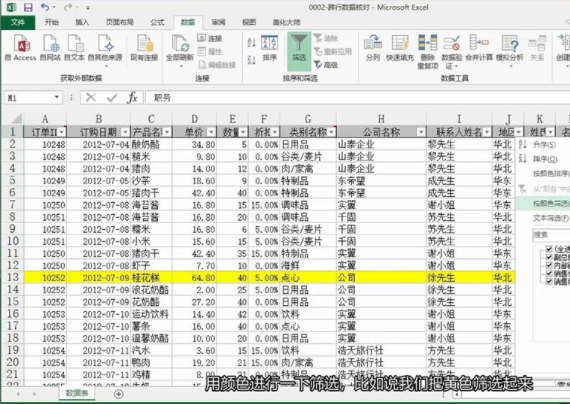
Task: Toggle the (全选) select all checkbox
Action: (549, 249)
